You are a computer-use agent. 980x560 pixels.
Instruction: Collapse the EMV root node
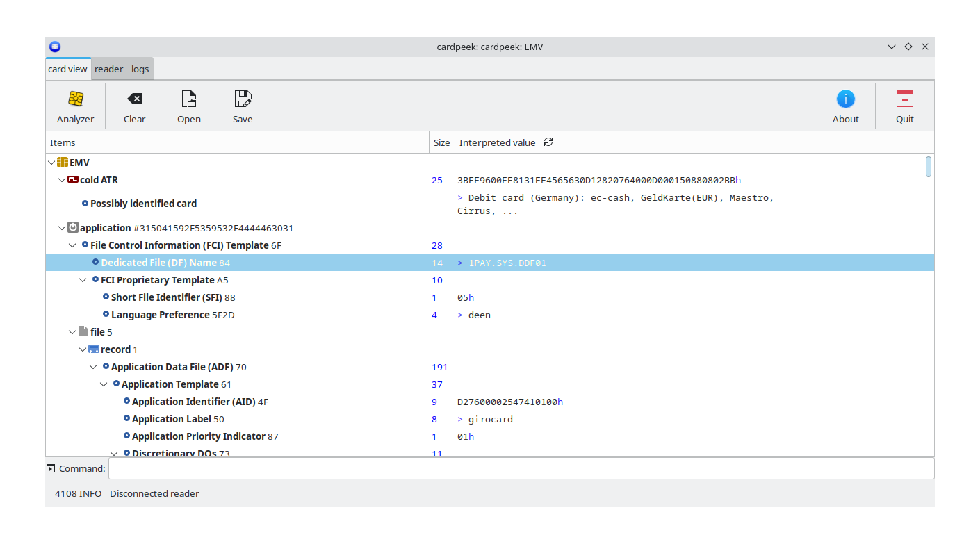pos(51,163)
